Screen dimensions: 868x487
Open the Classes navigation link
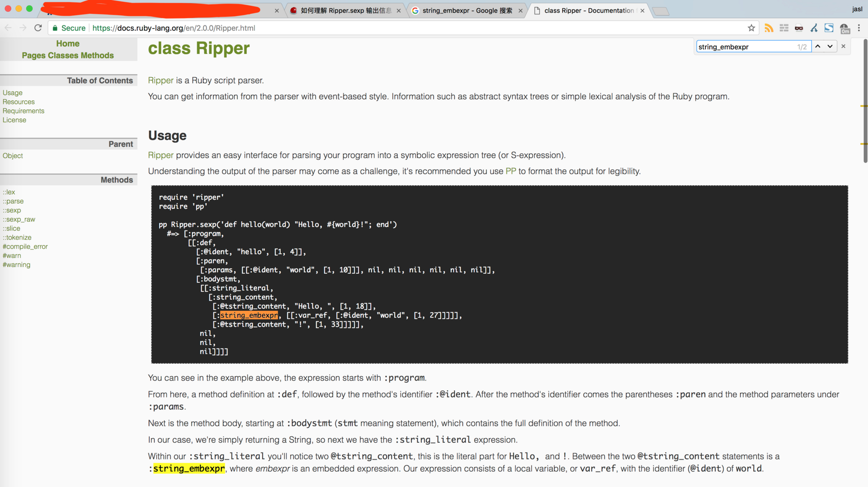(x=63, y=55)
